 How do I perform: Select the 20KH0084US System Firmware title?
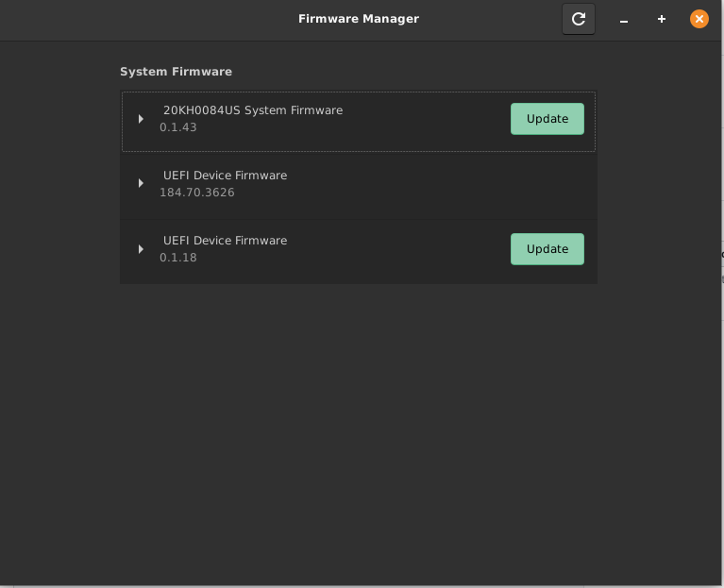253,110
